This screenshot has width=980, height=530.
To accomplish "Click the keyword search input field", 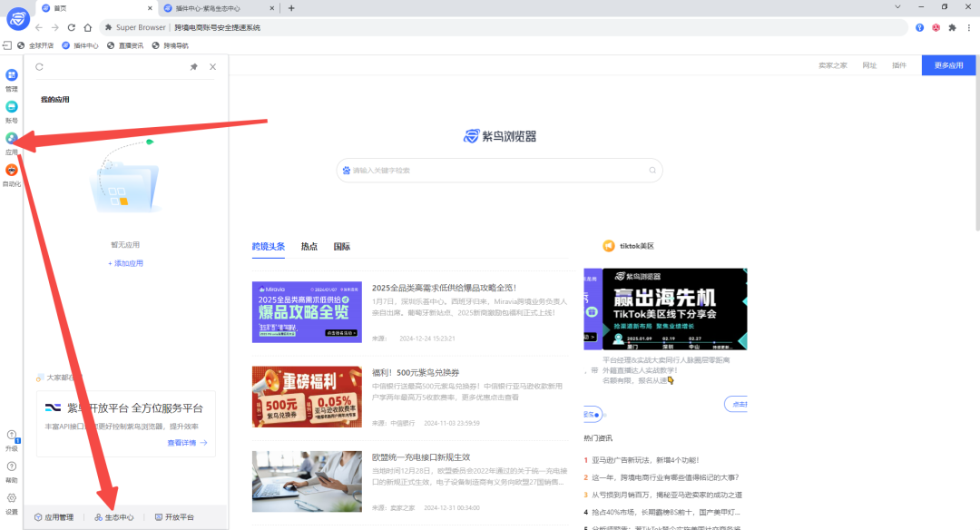I will coord(499,170).
